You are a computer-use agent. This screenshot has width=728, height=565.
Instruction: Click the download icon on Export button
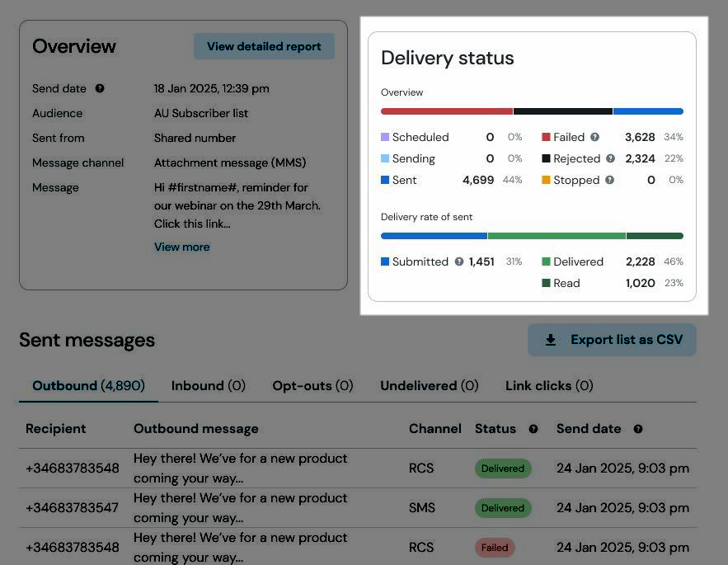tap(551, 340)
